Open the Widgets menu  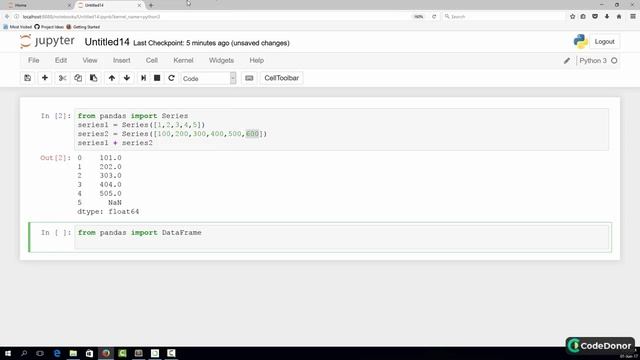221,60
